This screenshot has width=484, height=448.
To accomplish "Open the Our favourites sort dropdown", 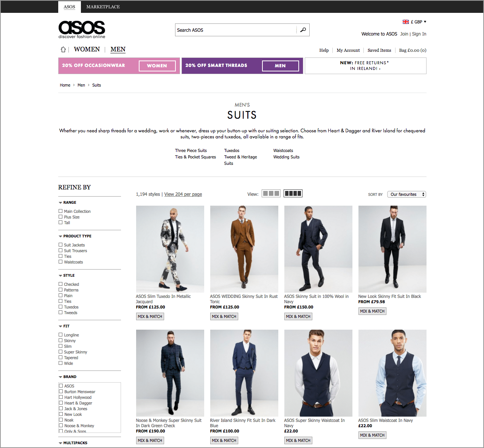I will point(407,194).
